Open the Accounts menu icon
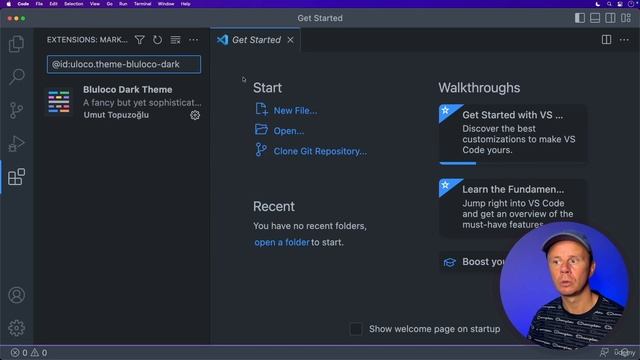The image size is (640, 360). point(16,295)
